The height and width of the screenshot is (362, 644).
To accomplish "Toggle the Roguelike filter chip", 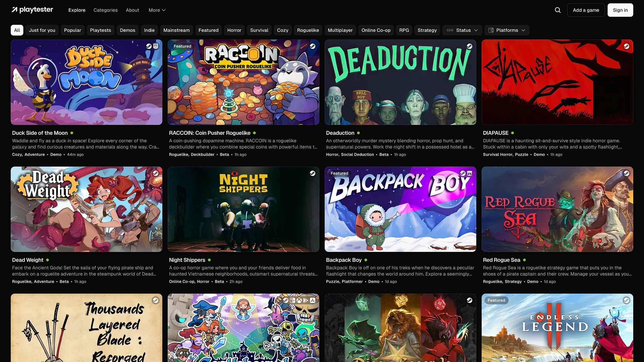I will [x=308, y=30].
